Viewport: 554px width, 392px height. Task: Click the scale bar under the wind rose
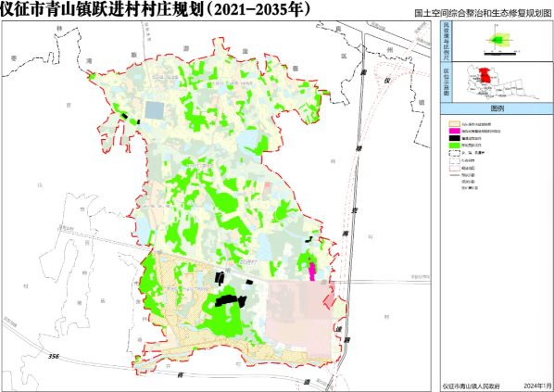pyautogui.click(x=499, y=54)
